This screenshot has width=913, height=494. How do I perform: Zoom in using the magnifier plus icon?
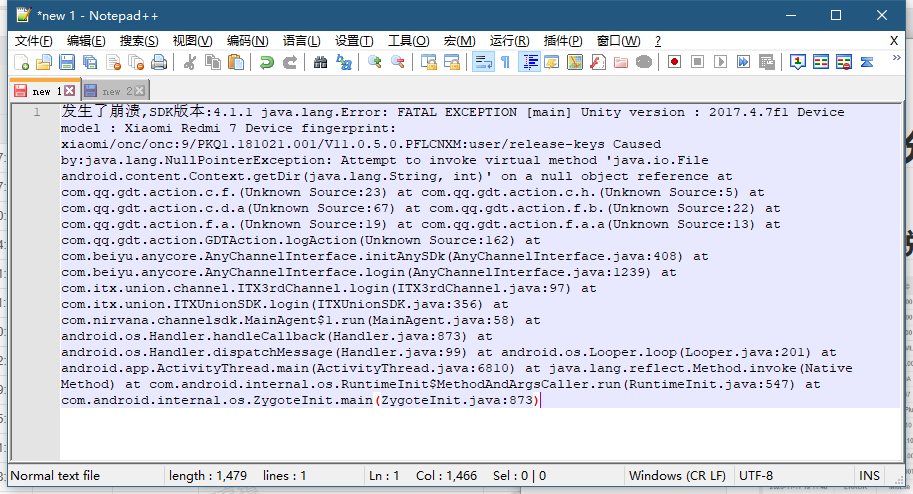[x=374, y=62]
